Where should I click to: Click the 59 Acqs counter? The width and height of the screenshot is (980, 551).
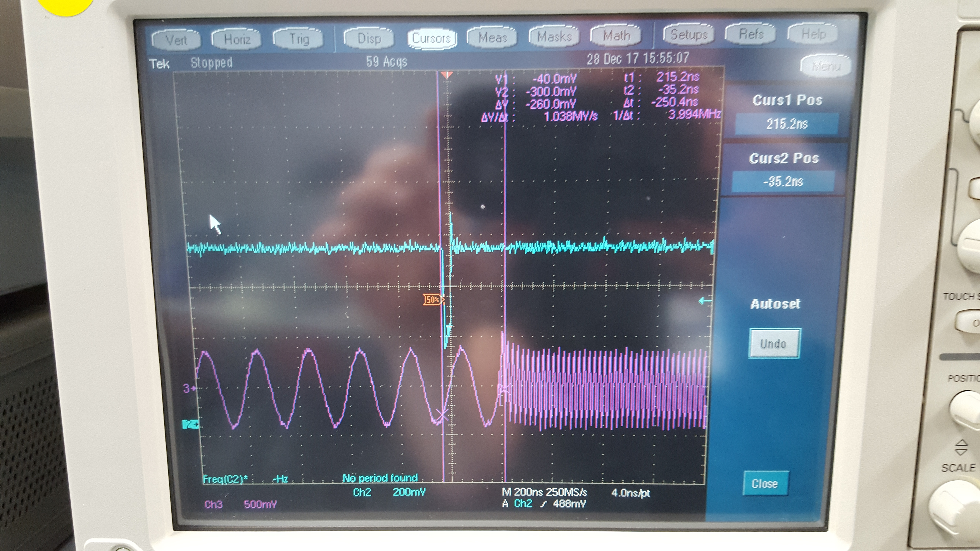coord(387,62)
